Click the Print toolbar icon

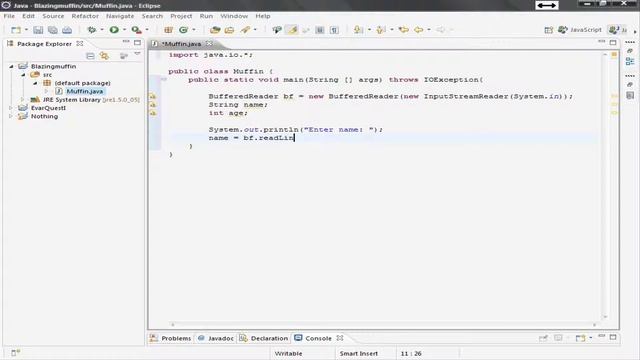[67, 30]
